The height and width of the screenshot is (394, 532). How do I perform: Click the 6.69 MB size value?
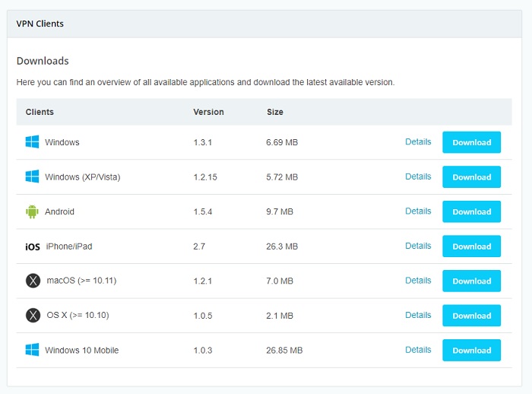tap(282, 142)
